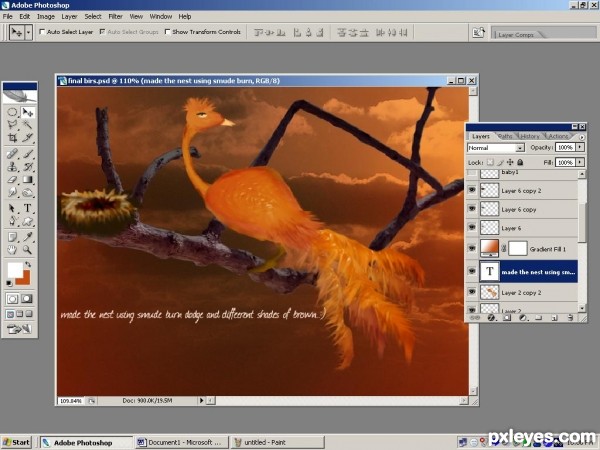Select the Polygonal Lasso tool
The width and height of the screenshot is (600, 450).
[12, 125]
